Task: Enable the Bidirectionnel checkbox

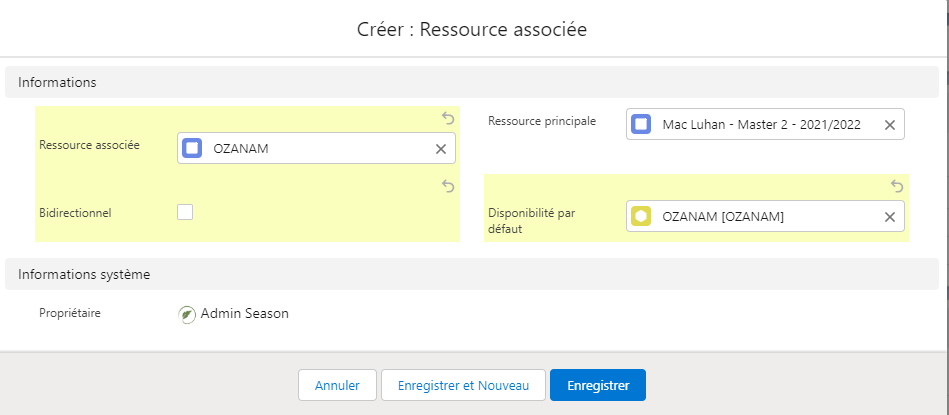Action: (185, 212)
